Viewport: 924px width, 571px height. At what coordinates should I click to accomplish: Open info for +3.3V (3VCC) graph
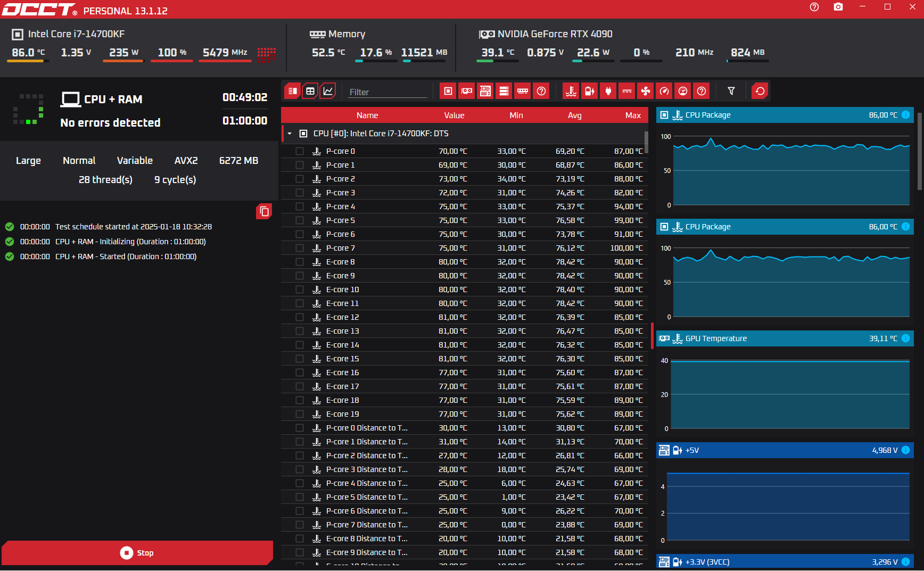905,562
